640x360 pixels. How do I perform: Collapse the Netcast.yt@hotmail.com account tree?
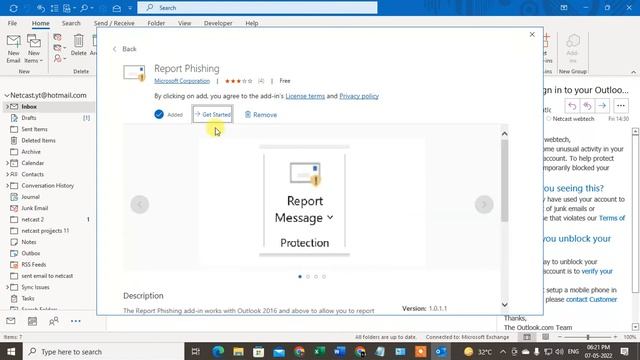[x=7, y=96]
